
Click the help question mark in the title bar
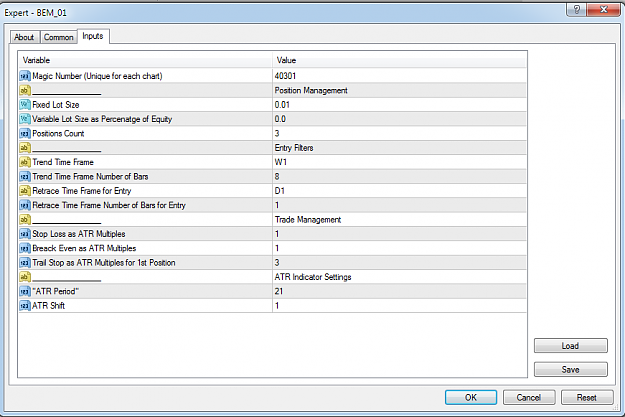tap(576, 9)
